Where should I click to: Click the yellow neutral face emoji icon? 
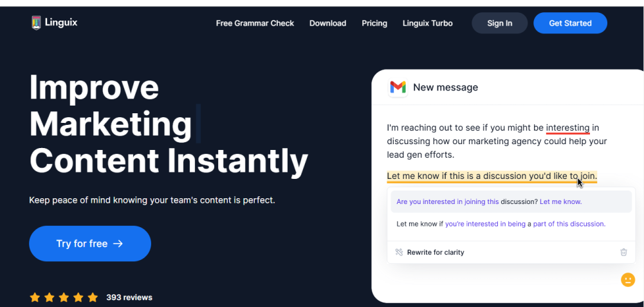pos(627,280)
